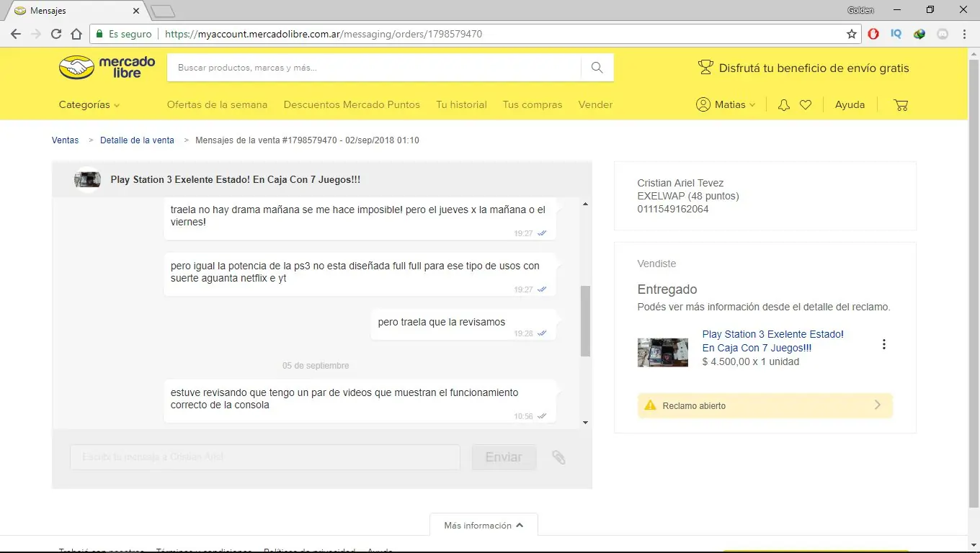Click the warning triangle on Reclamo abierto
The height and width of the screenshot is (553, 980).
(650, 405)
